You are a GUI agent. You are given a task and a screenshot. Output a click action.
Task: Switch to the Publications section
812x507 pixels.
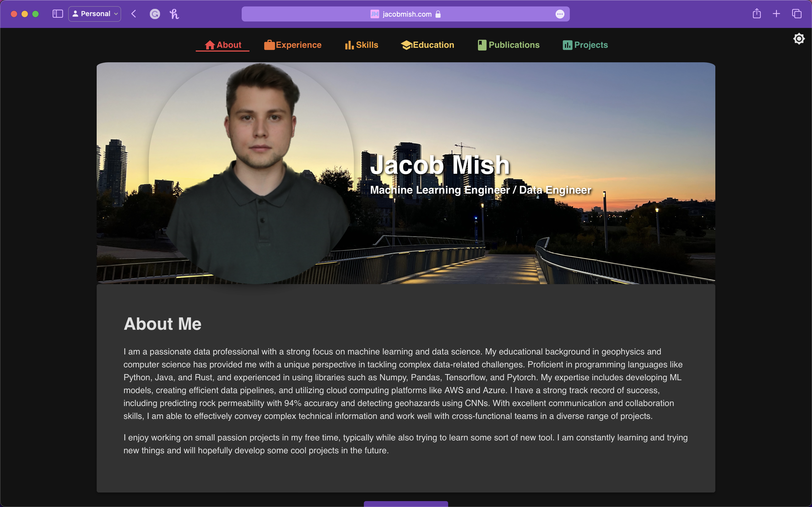click(x=514, y=45)
